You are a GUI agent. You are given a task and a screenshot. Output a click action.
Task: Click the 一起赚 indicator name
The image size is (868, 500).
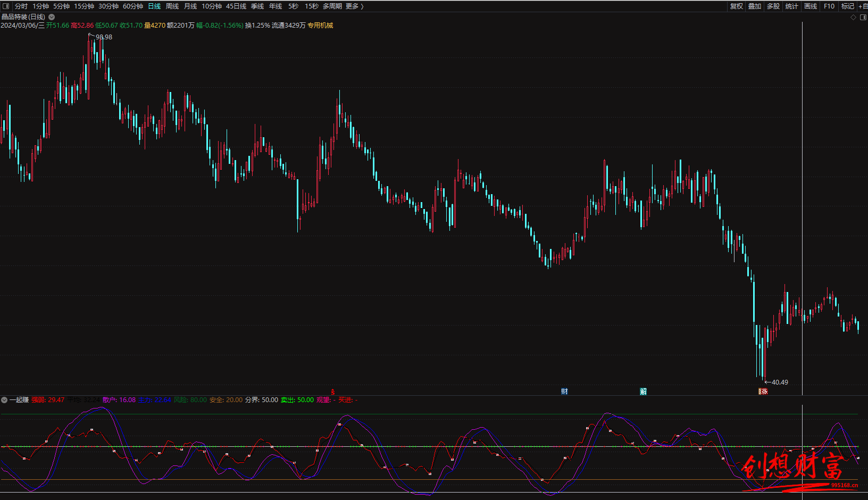point(19,400)
